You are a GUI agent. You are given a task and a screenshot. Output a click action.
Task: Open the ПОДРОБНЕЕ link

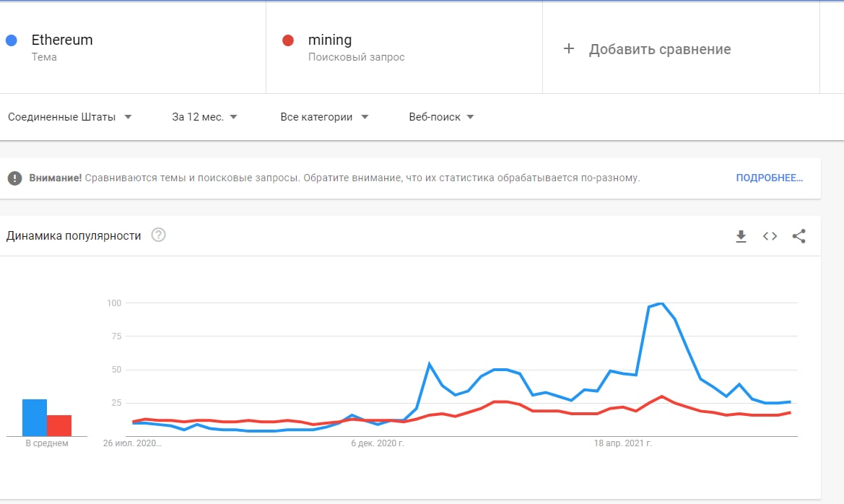[769, 178]
